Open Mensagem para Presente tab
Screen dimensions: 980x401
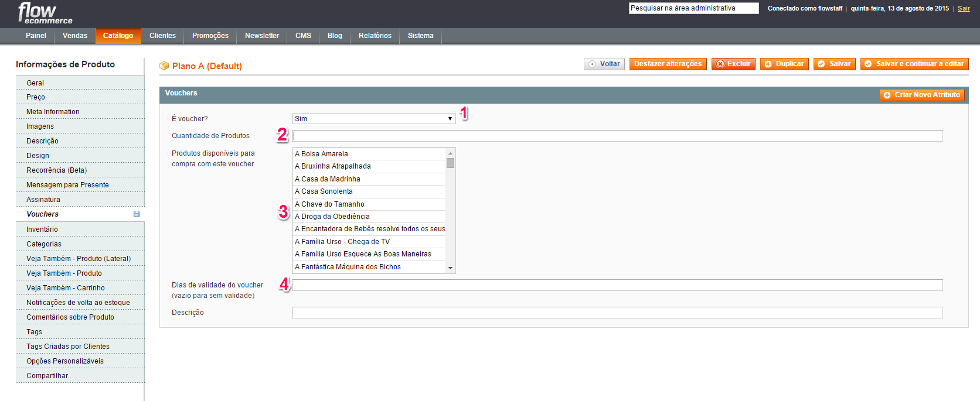(80, 185)
